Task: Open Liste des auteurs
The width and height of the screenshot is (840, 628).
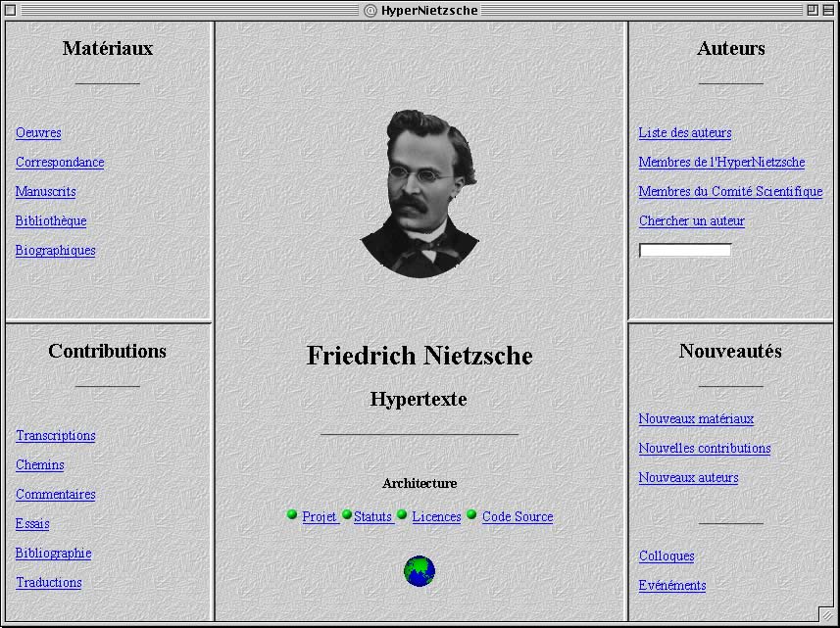Action: [x=685, y=133]
